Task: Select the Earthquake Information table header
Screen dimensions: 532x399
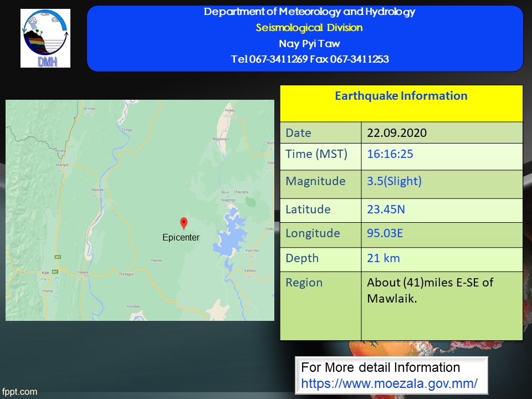Action: pos(401,96)
